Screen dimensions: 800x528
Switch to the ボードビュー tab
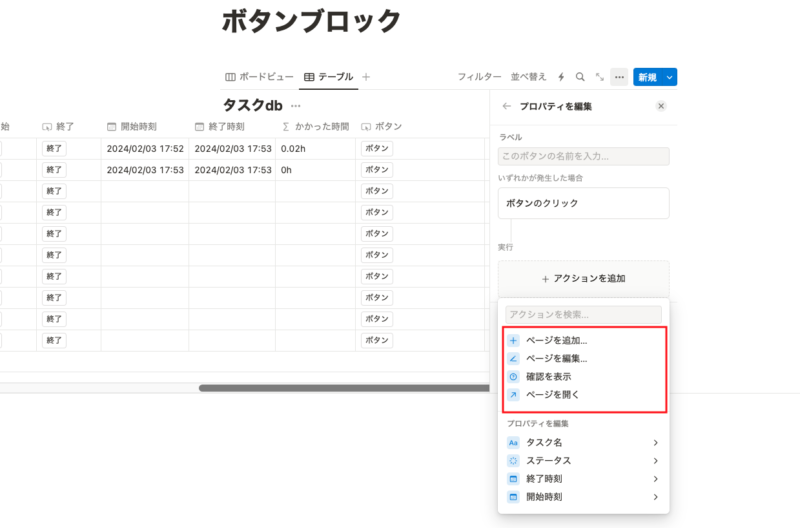[259, 77]
